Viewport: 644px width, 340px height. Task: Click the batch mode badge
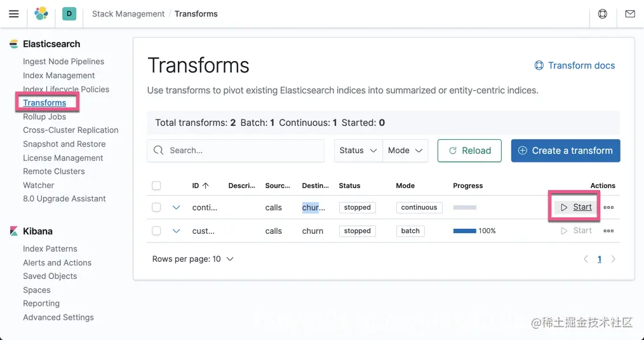pos(410,231)
